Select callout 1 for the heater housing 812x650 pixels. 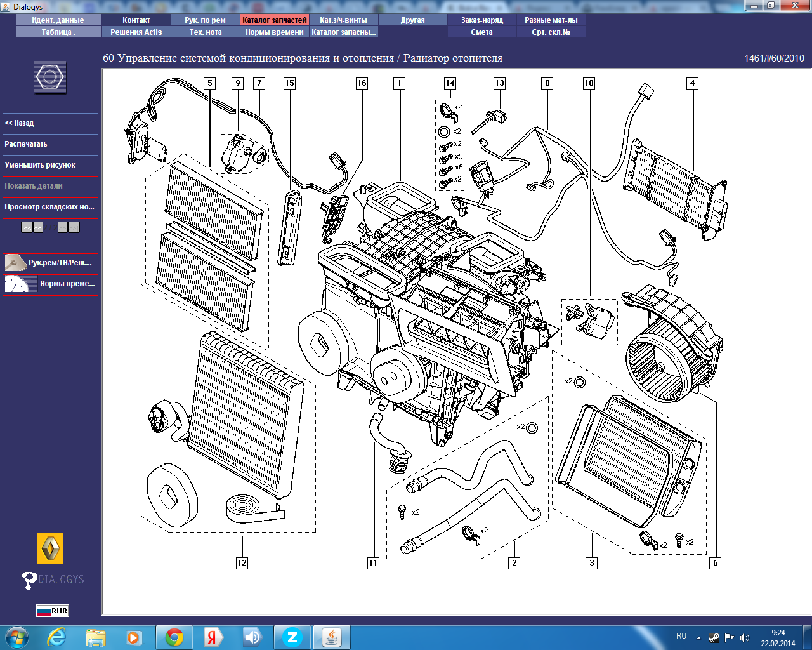click(399, 83)
